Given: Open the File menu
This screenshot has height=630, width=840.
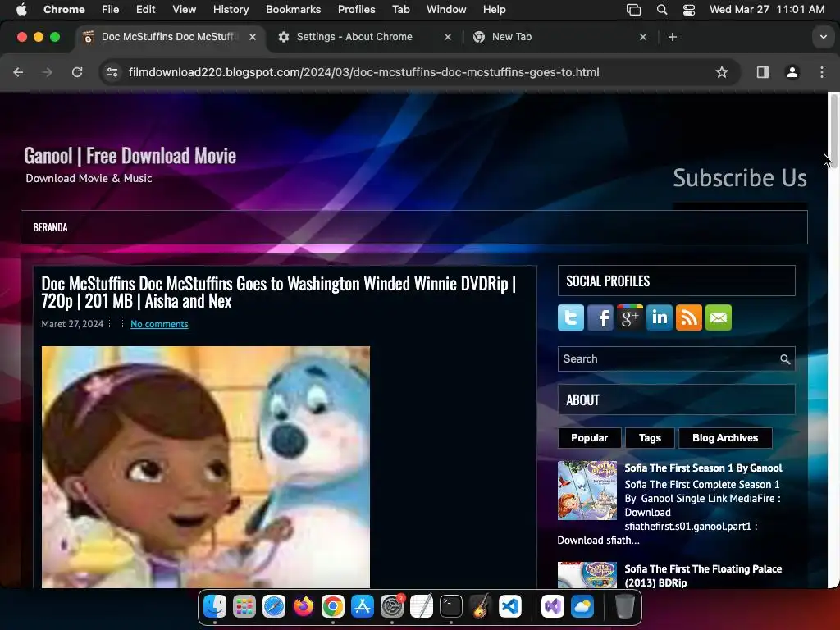Looking at the screenshot, I should pyautogui.click(x=111, y=10).
